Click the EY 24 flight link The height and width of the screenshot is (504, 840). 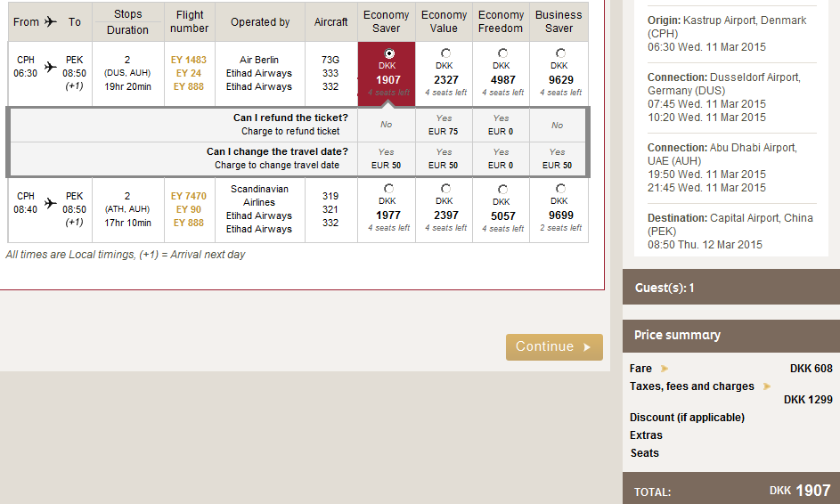tap(188, 74)
